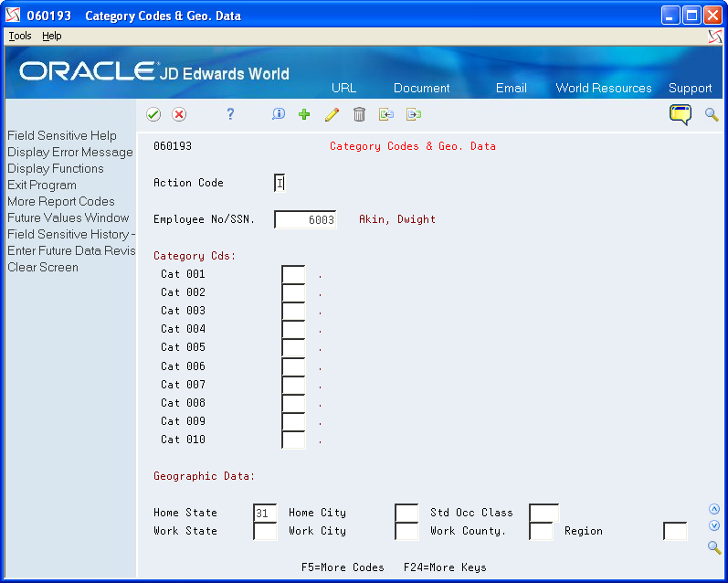This screenshot has height=583, width=728.
Task: Select Enter Future Data Revis in sidebar
Action: [x=71, y=251]
